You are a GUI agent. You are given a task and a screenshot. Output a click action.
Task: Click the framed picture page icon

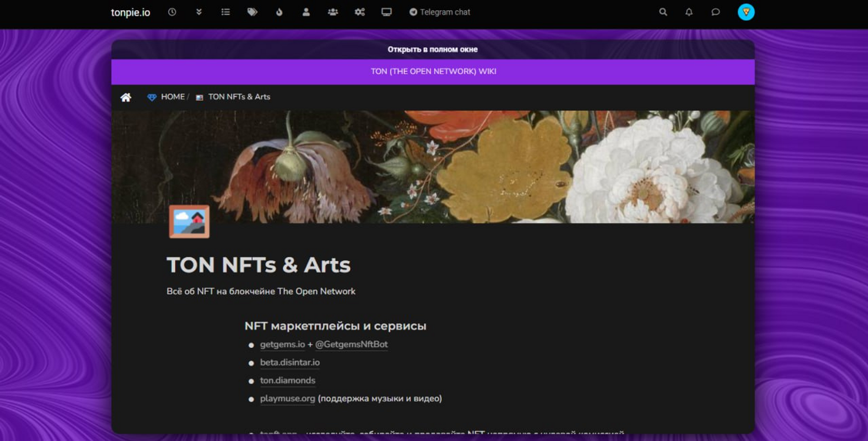coord(189,222)
